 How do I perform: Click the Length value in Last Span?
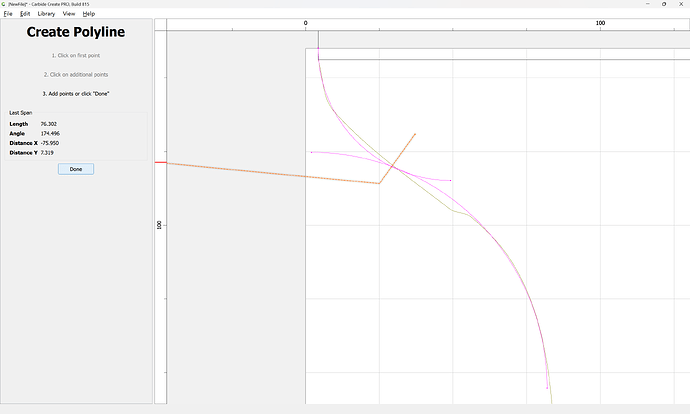tap(48, 124)
